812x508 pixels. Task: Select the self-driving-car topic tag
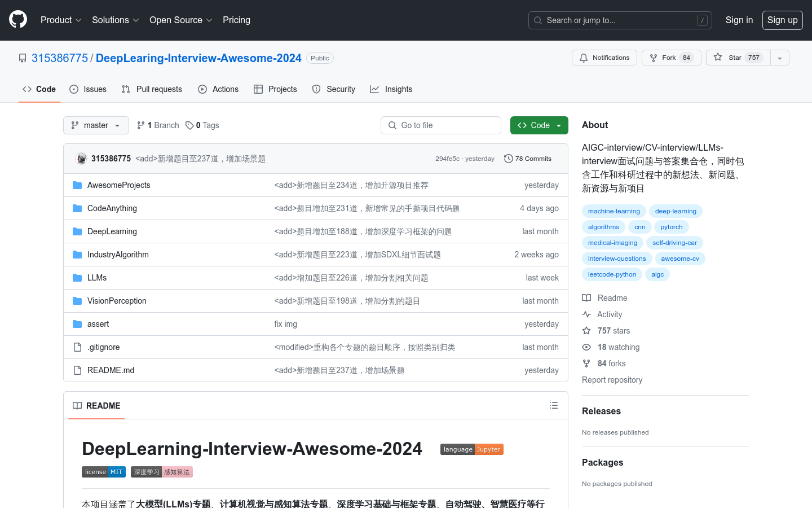[x=674, y=243]
